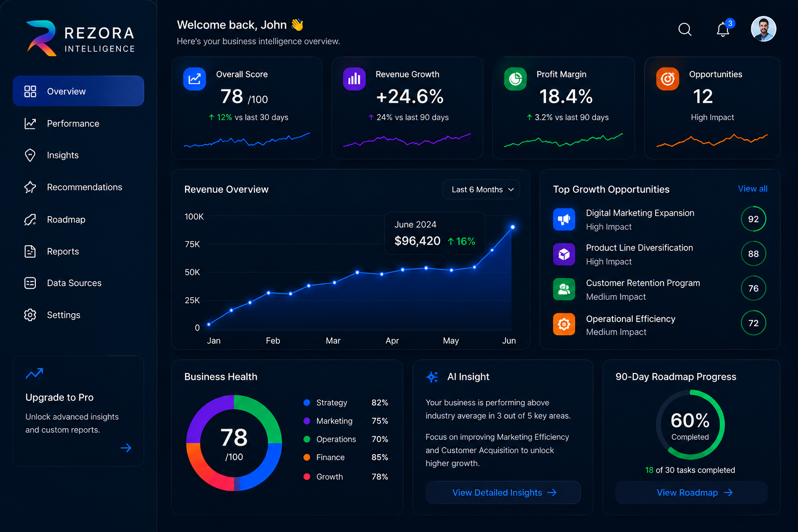Click the 60% Completed progress ring
Viewport: 798px width, 532px height.
coord(690,424)
